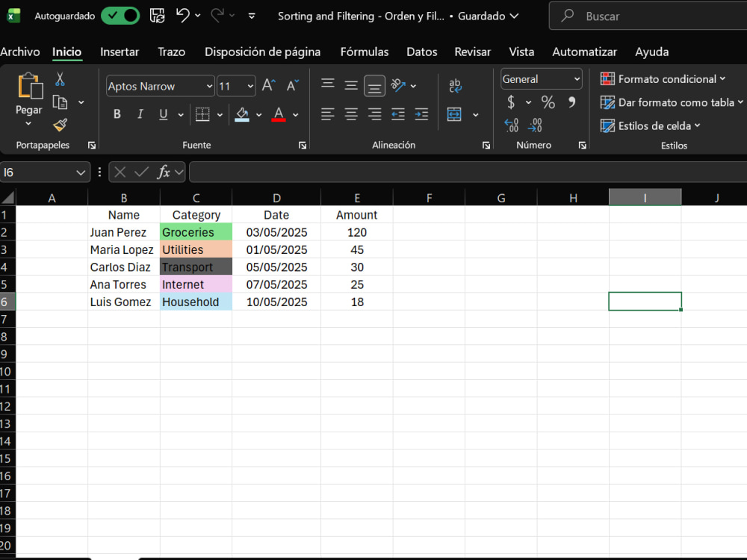Open the Name Box dropdown arrow
This screenshot has height=560, width=747.
[81, 172]
